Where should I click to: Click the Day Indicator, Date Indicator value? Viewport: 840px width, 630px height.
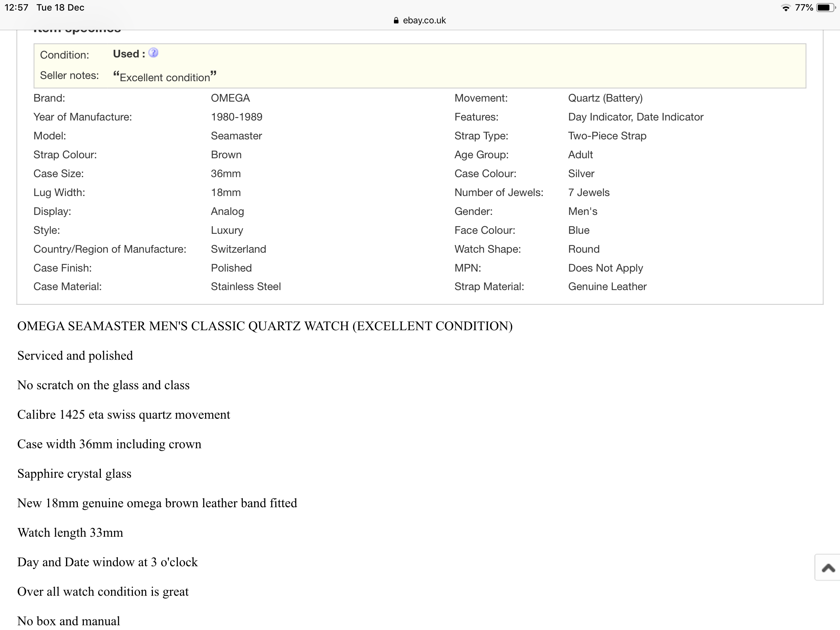[x=635, y=117]
